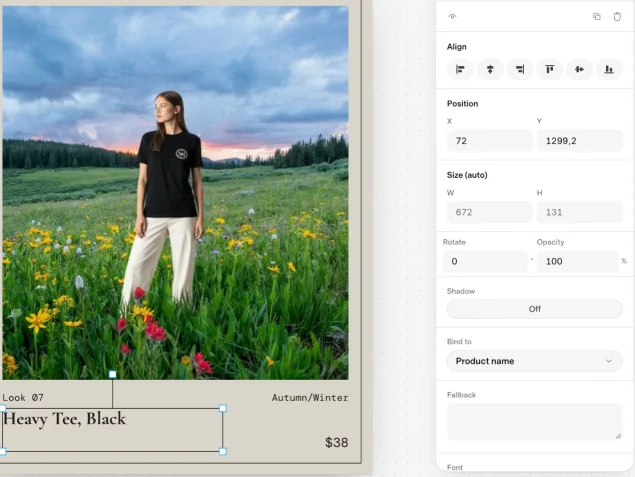Toggle element visibility eye icon
The image size is (635, 477).
(x=452, y=17)
